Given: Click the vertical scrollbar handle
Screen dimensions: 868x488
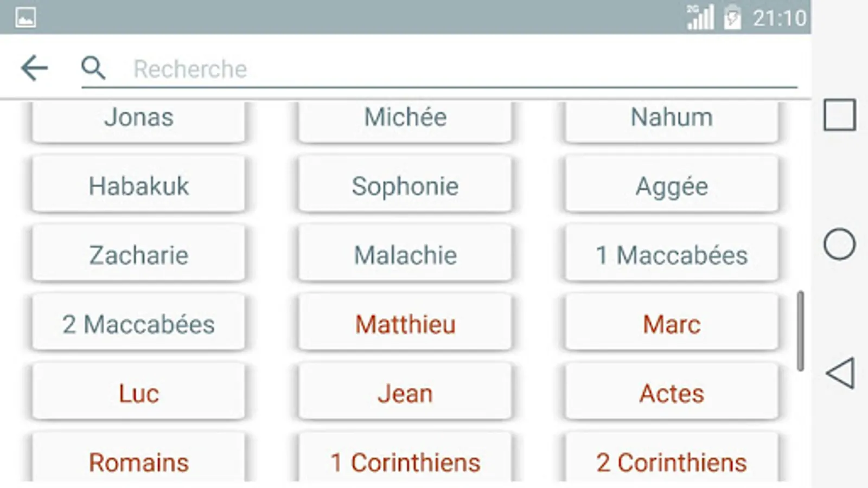Looking at the screenshot, I should tap(800, 331).
